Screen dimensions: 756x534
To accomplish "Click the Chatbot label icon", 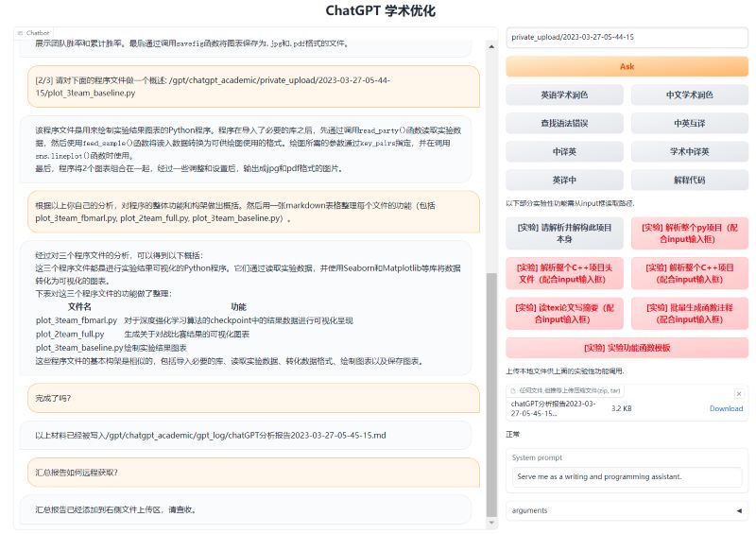I will click(21, 33).
